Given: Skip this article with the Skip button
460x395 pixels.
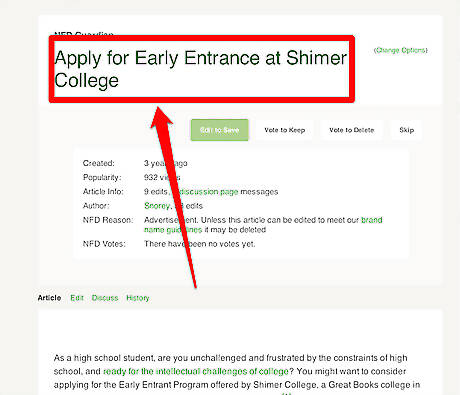Looking at the screenshot, I should [407, 130].
